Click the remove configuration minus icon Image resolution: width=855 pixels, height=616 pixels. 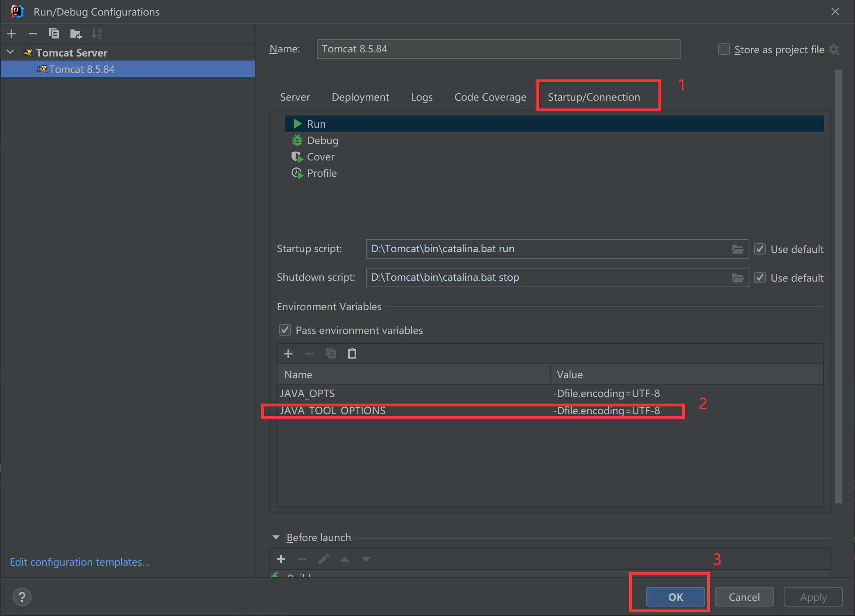click(33, 34)
